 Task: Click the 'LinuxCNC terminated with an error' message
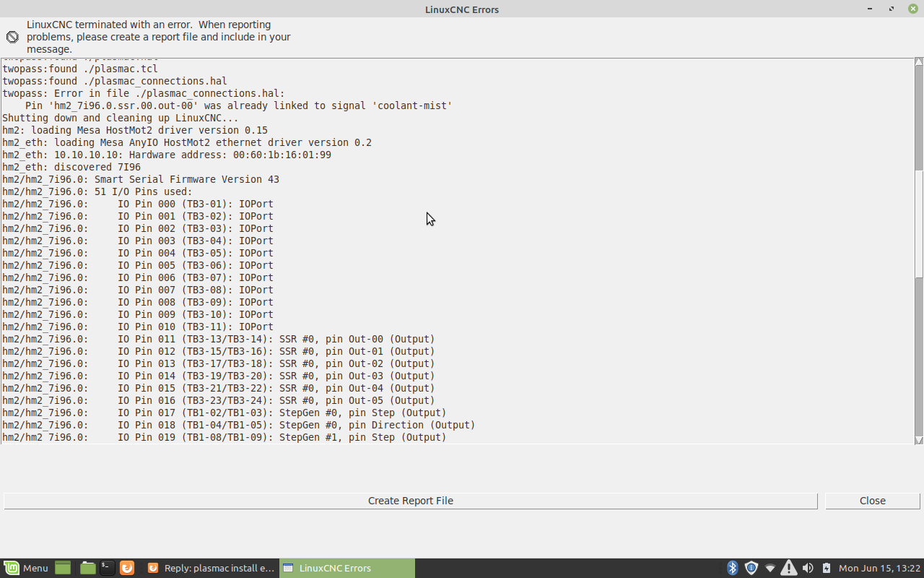[x=159, y=37]
